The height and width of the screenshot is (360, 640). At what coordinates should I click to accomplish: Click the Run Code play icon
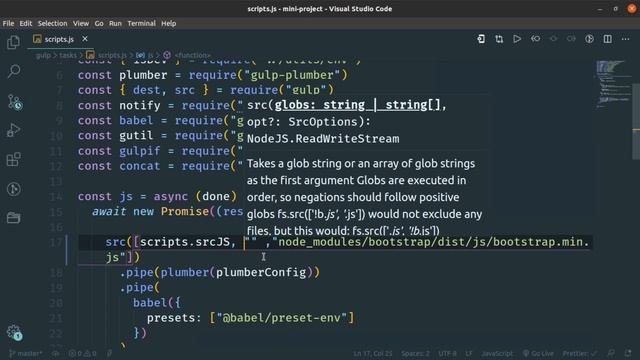517,39
